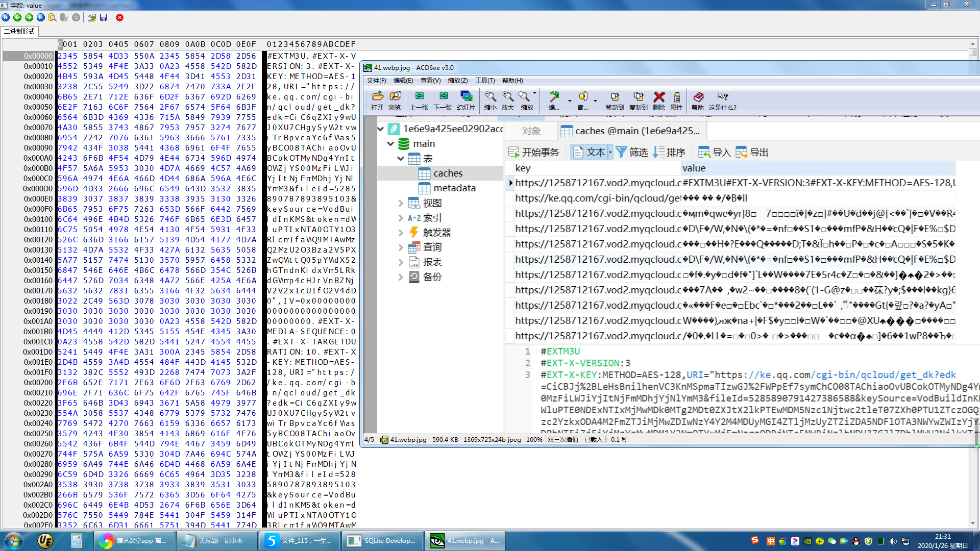Open the 编... editor tool in ACDSee
Screen dimensions: 980x551
[x=554, y=101]
